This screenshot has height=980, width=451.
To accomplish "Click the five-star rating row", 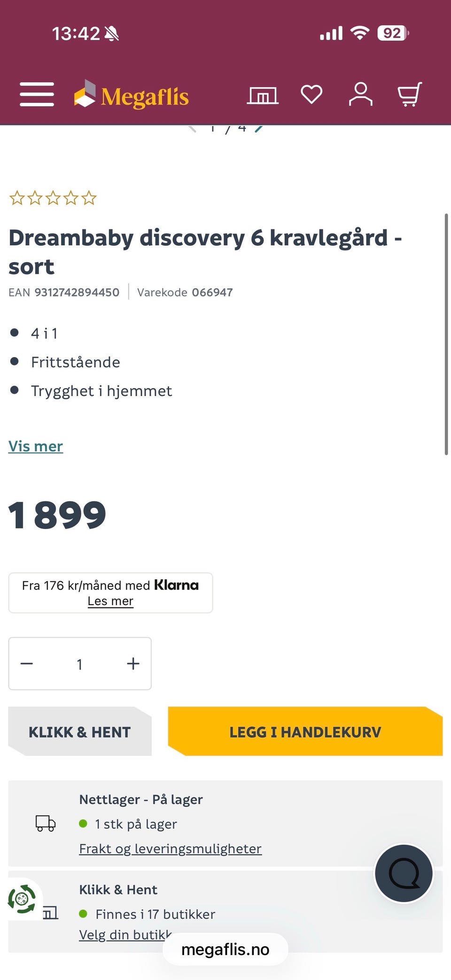I will pos(53,198).
